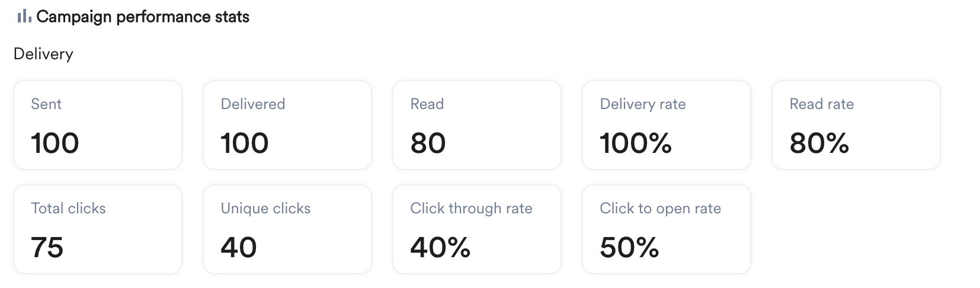Click the Campaign performance stats heading
The height and width of the screenshot is (288, 980).
pyautogui.click(x=142, y=17)
